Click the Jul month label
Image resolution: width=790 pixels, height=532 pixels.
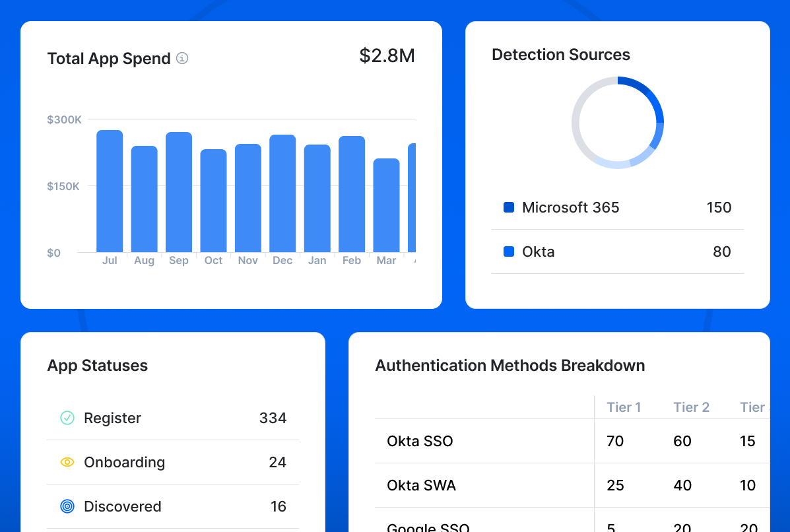click(x=110, y=260)
